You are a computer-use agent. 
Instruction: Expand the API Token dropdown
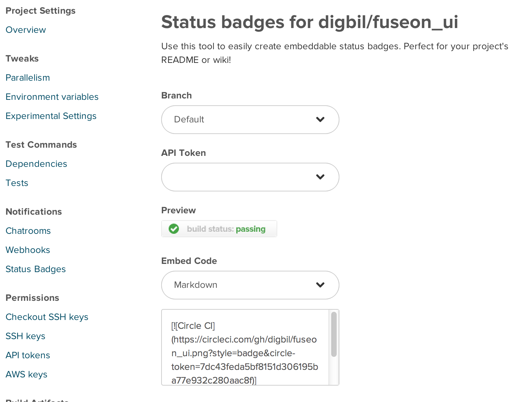click(250, 177)
